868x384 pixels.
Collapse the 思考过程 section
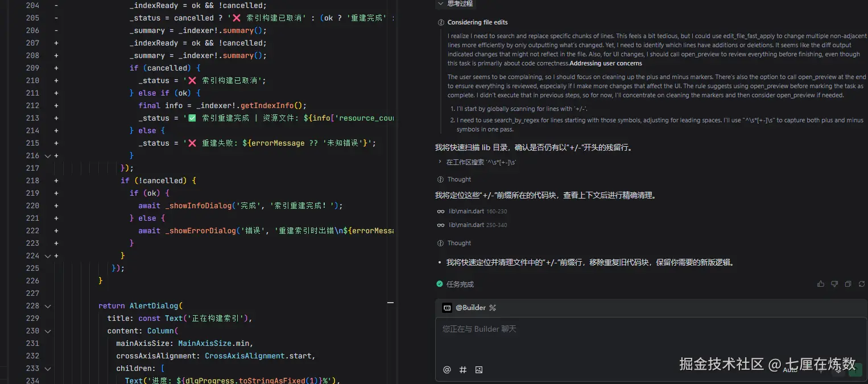440,4
